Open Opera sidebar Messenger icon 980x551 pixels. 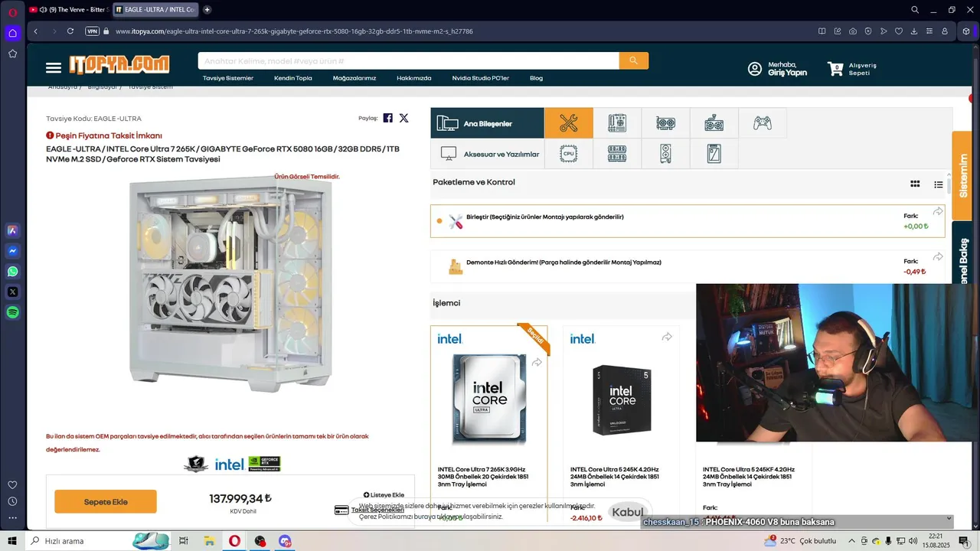click(12, 251)
